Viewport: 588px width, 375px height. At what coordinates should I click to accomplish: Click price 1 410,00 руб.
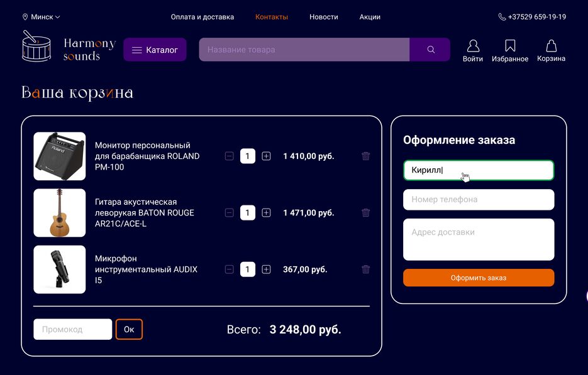(309, 156)
